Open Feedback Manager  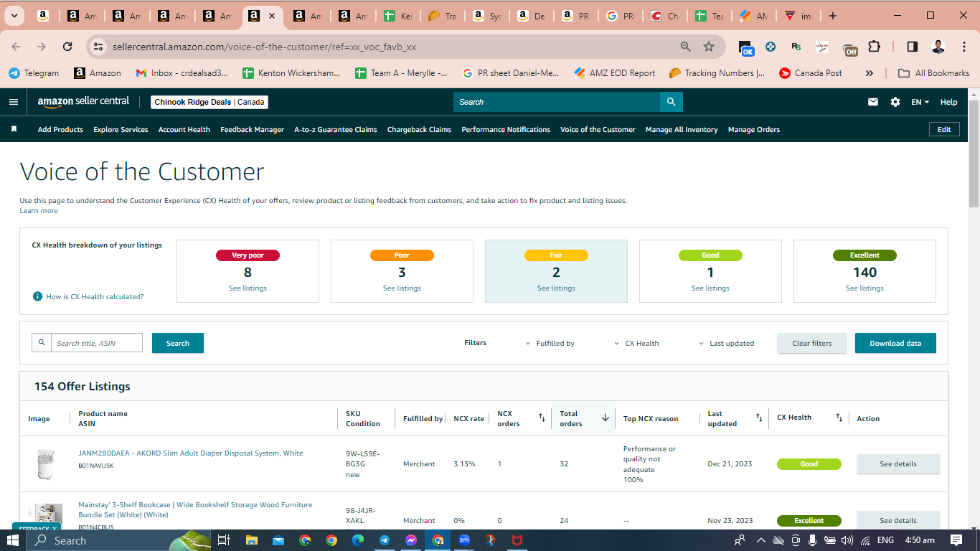pos(253,130)
